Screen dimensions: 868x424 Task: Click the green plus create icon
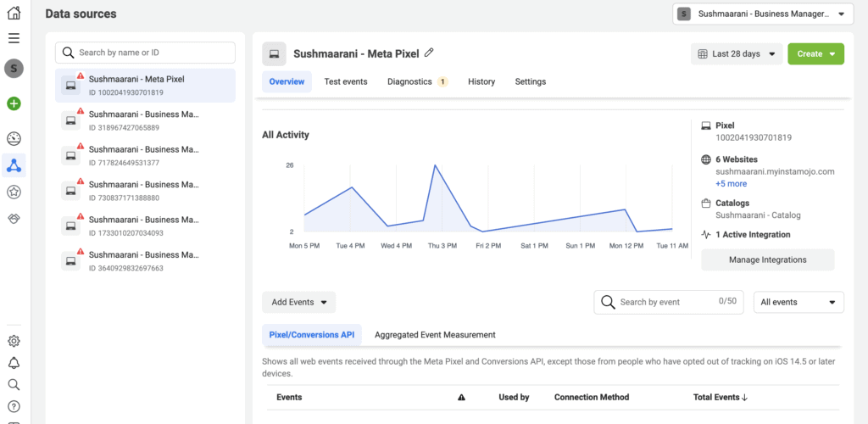coord(14,103)
